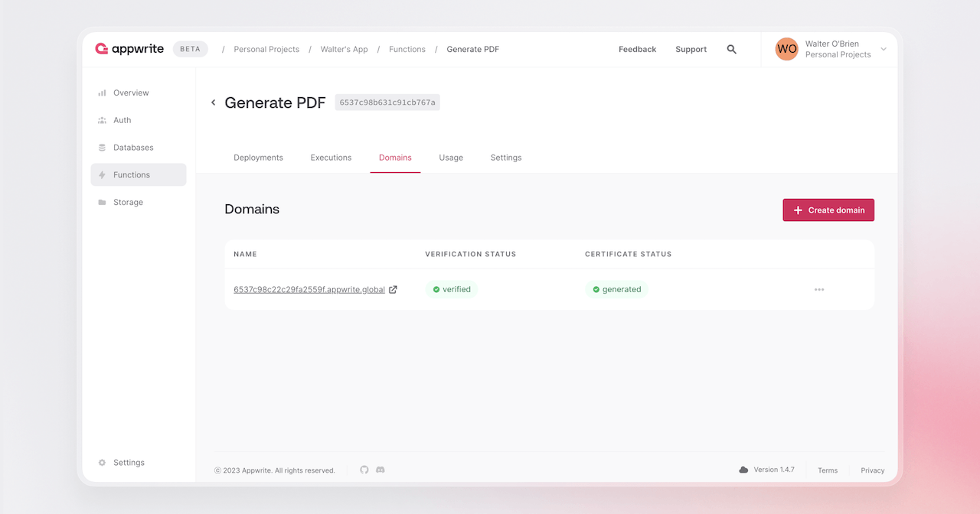Open the Feedback link
Image resolution: width=980 pixels, height=514 pixels.
coord(637,49)
